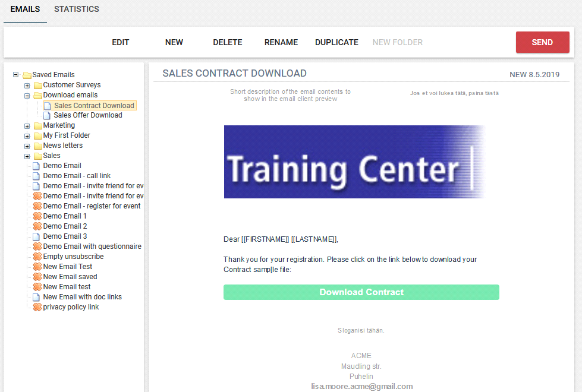Click the document icon beside Demo Email 3

pos(36,236)
